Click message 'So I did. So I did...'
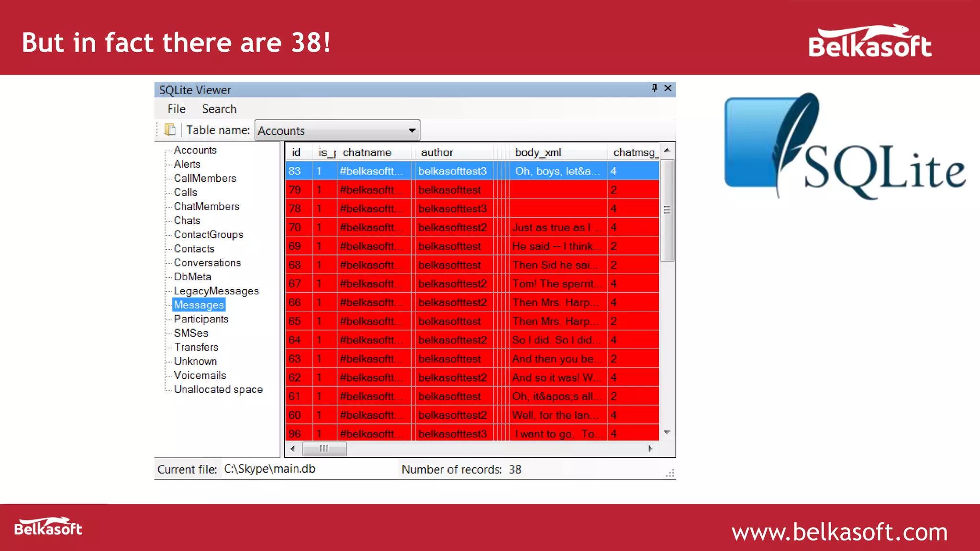 pyautogui.click(x=557, y=340)
